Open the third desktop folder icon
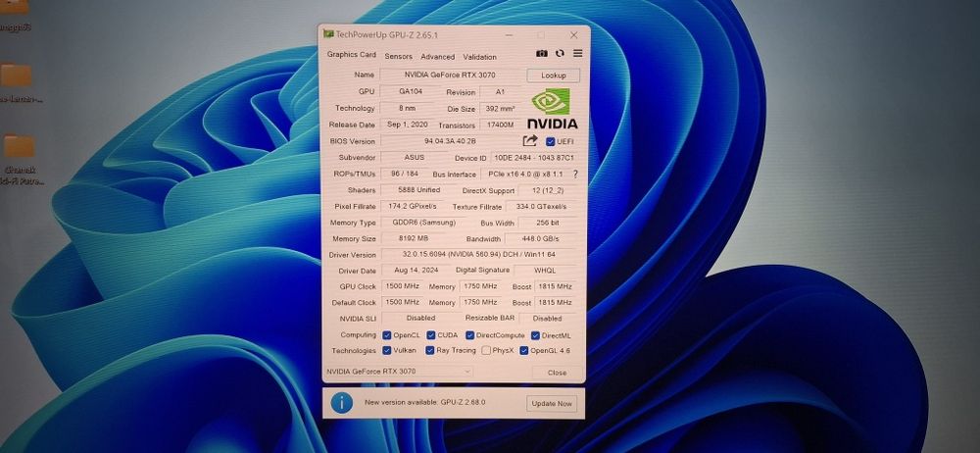This screenshot has width=980, height=453. [x=19, y=146]
